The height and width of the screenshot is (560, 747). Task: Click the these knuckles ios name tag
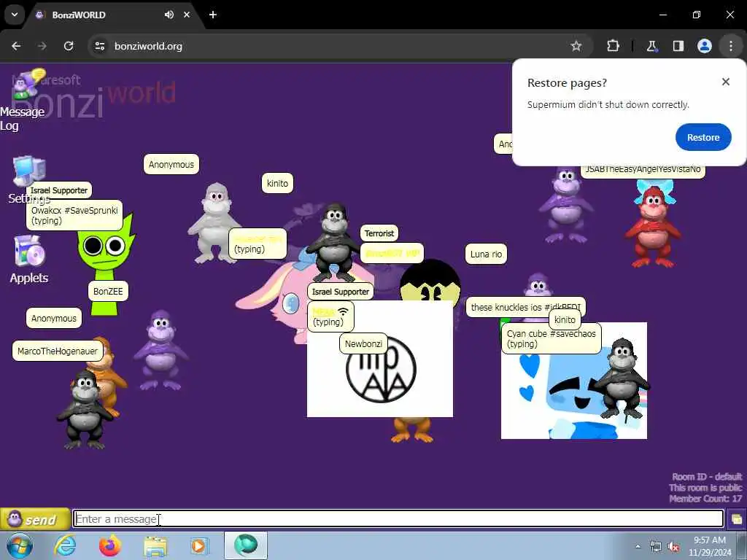(525, 307)
